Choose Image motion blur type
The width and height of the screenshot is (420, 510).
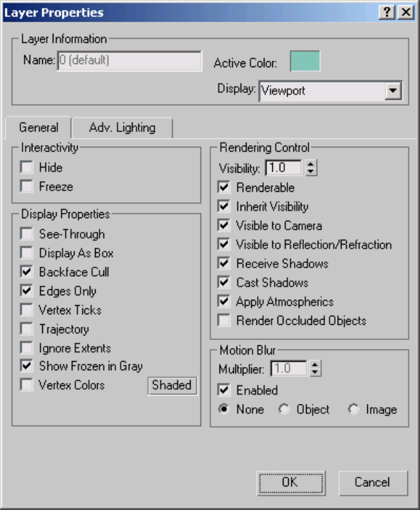(x=354, y=409)
